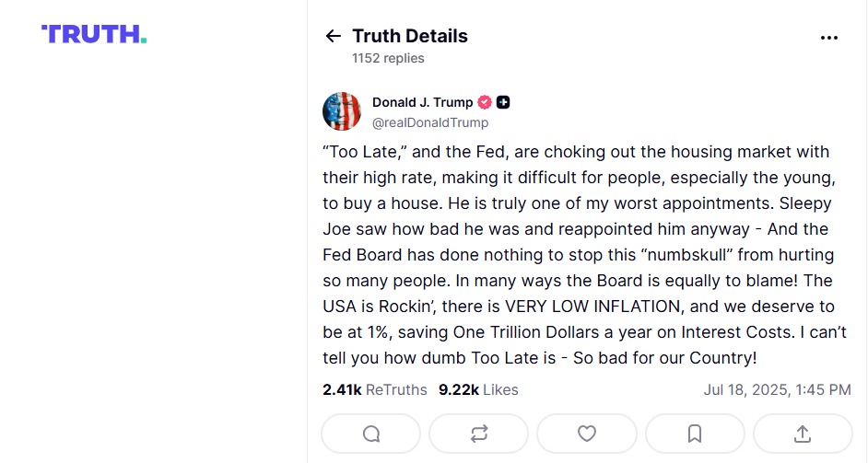
Task: Like the post with the heart icon
Action: [587, 434]
